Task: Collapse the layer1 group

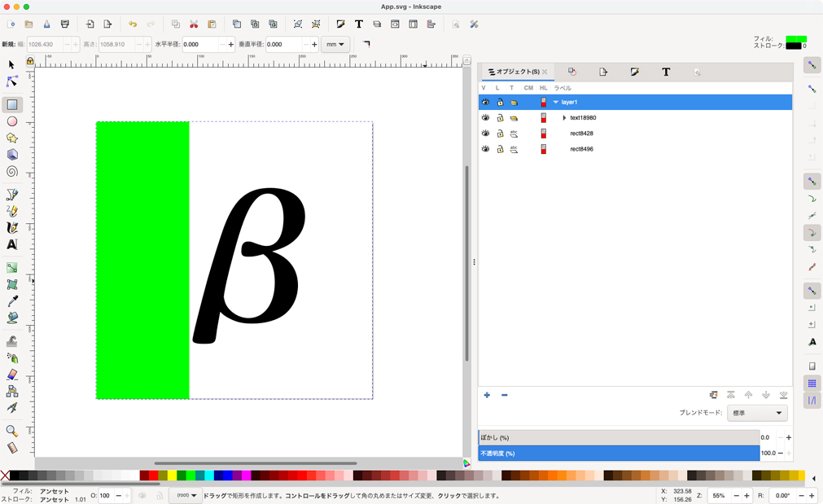Action: click(556, 103)
